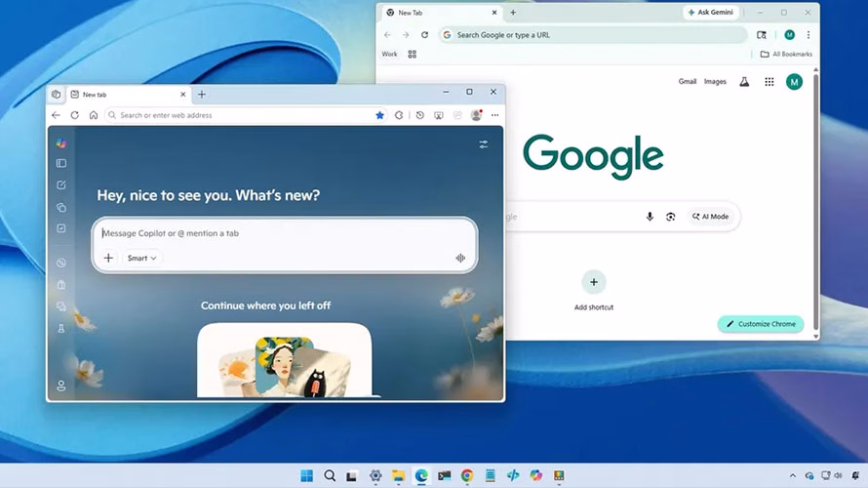This screenshot has width=868, height=488.
Task: Go to Edge home page
Action: tap(94, 115)
